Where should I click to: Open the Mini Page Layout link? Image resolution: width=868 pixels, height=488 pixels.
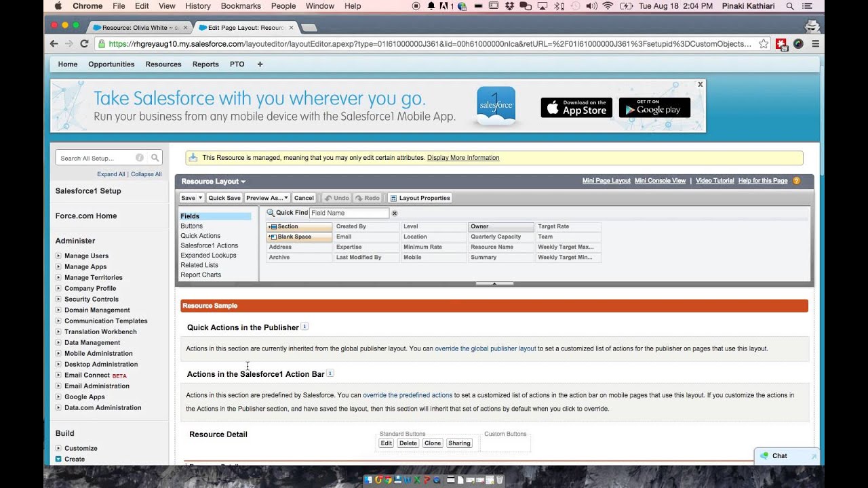[x=606, y=181]
